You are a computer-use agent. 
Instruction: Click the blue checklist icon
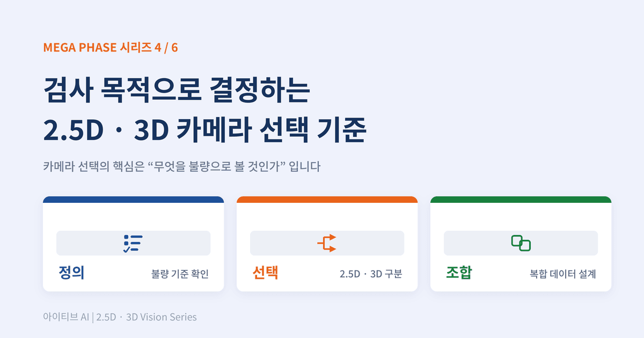[131, 243]
